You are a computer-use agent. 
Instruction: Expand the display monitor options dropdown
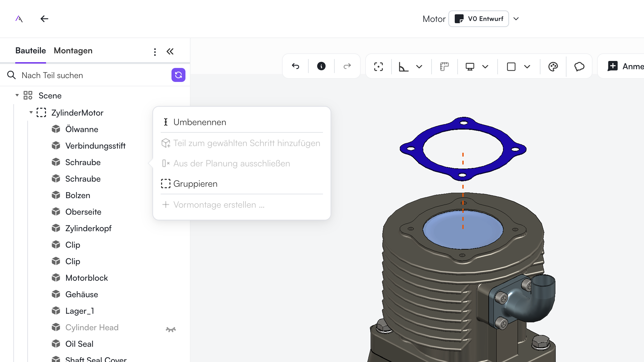point(485,67)
